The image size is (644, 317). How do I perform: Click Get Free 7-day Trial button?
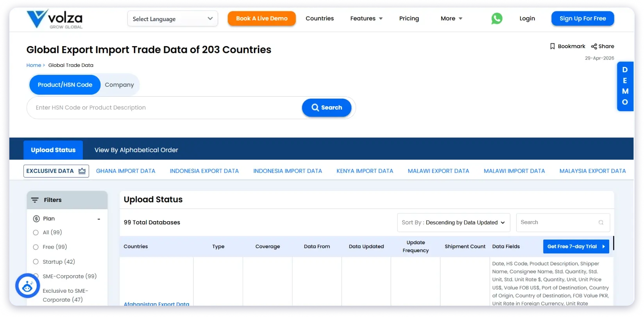[x=576, y=247]
